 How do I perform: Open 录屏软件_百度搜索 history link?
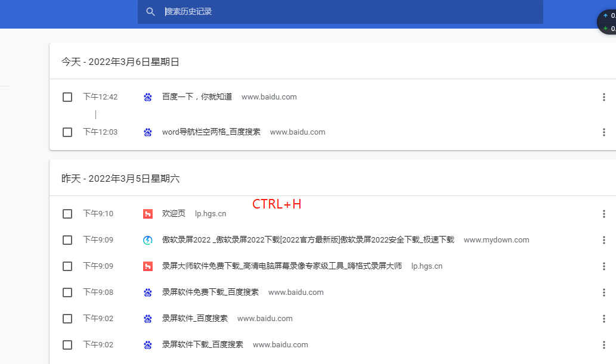[195, 319]
